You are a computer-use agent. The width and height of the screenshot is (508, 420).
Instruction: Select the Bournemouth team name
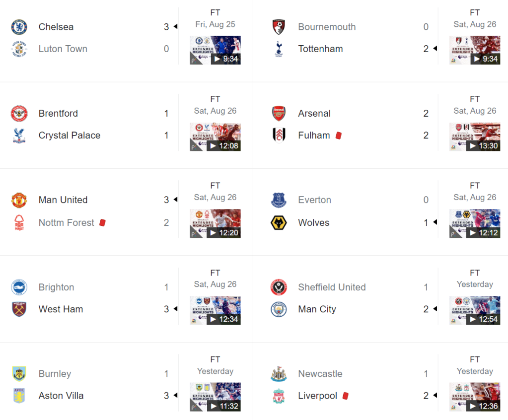tap(327, 27)
